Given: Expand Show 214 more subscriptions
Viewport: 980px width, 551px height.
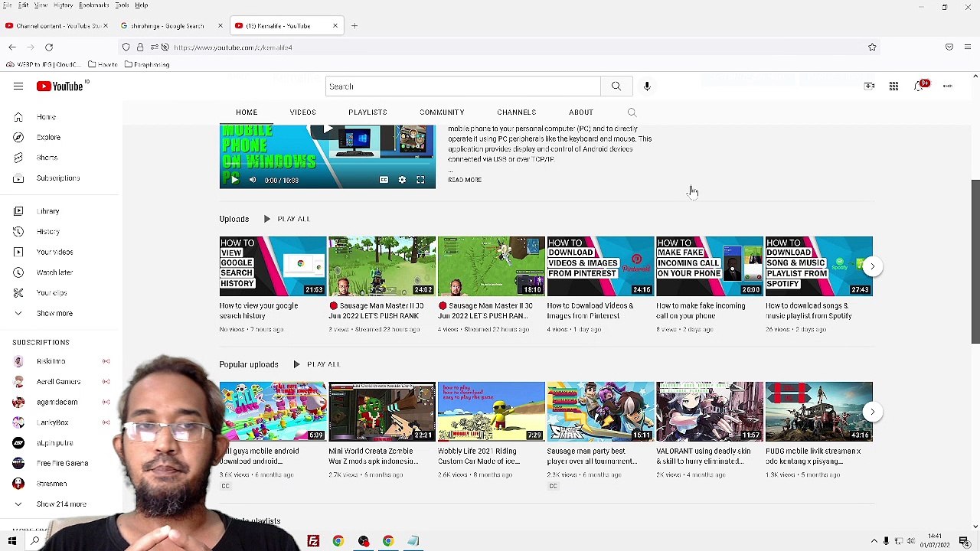Looking at the screenshot, I should click(x=61, y=504).
